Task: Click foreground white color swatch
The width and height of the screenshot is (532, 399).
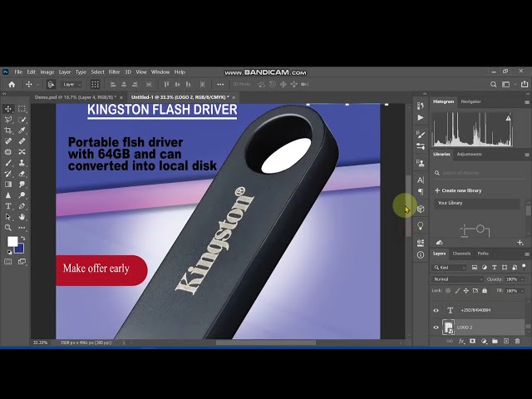Action: pyautogui.click(x=12, y=241)
